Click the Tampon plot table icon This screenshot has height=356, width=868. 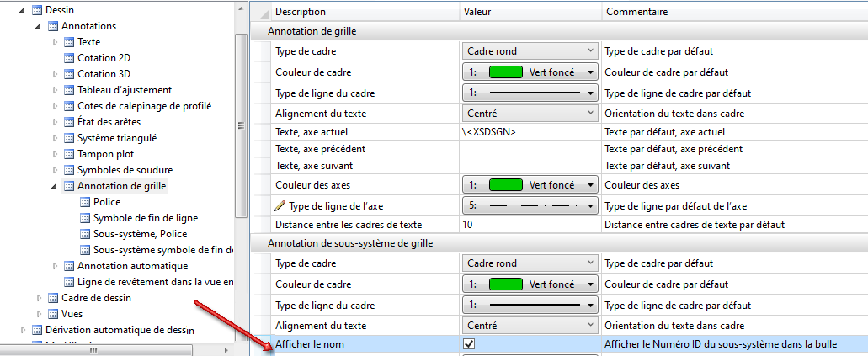pos(69,154)
